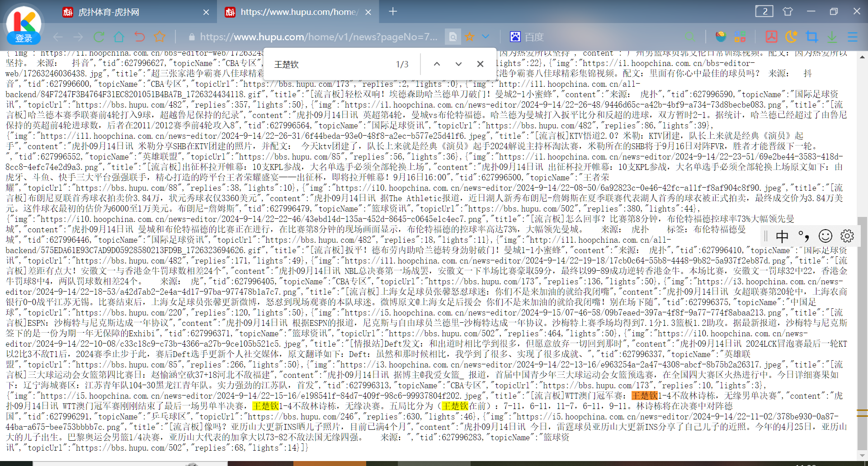Close the 虎扑体育-虎扑网 tab

[206, 12]
